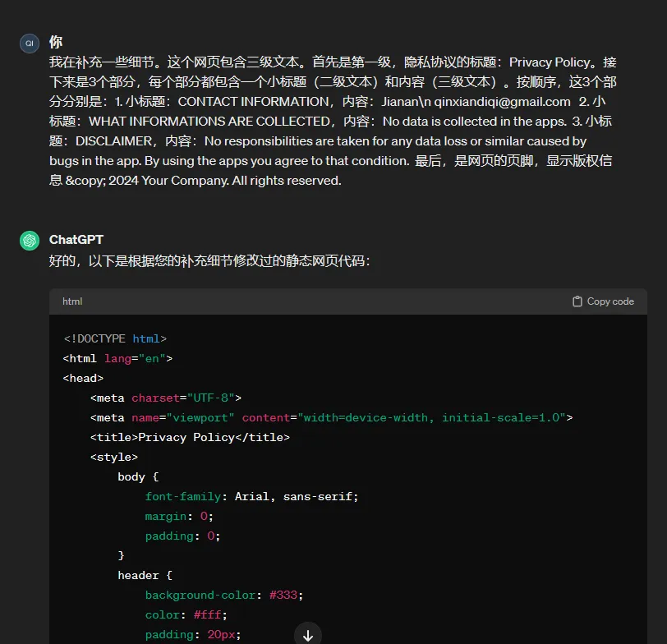Click the header selector line in CSS

coord(145,575)
